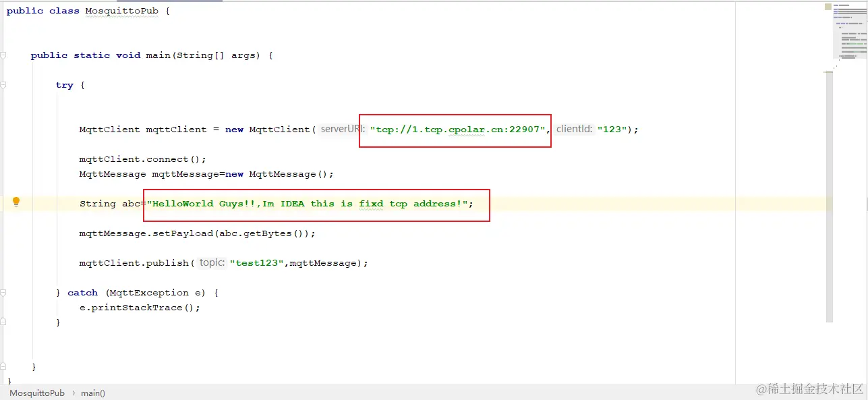Click the mqttMessage.setPayload line

tap(197, 233)
